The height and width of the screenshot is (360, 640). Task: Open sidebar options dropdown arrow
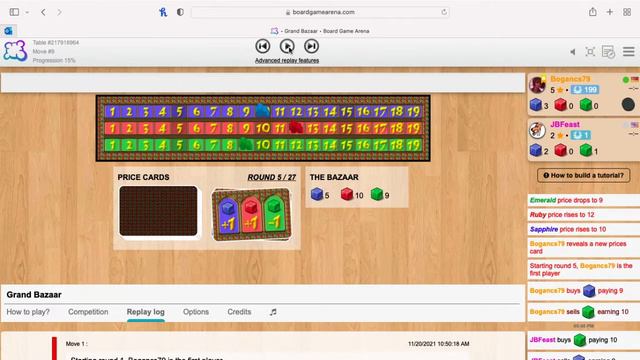[x=27, y=12]
